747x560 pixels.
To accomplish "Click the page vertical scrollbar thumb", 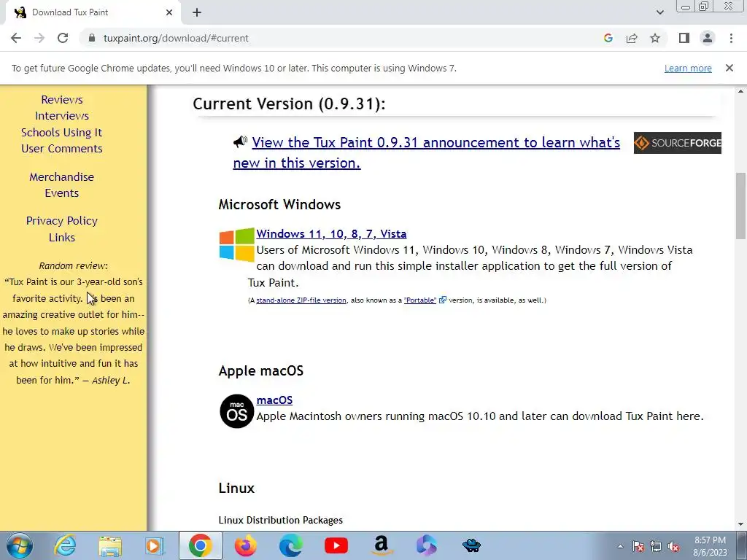I will tap(740, 205).
